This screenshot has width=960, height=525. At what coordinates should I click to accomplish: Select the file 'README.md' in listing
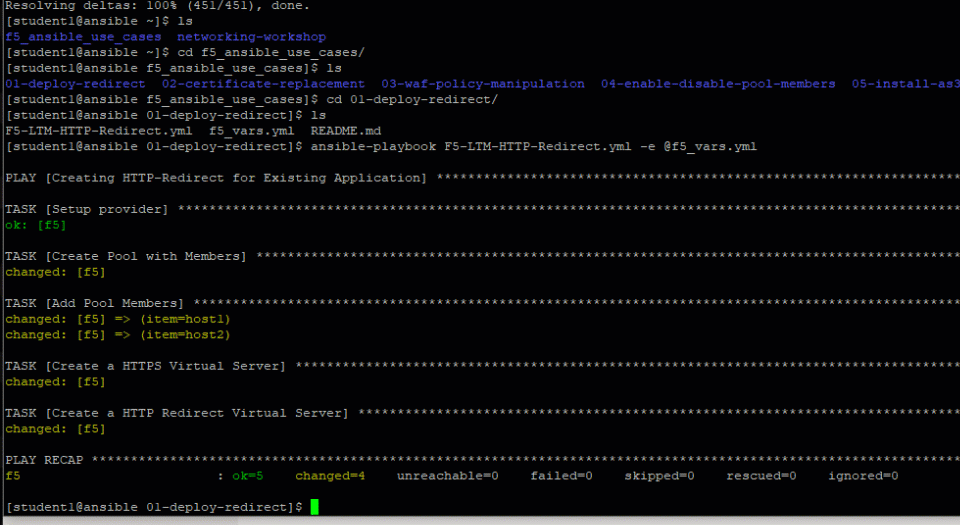pyautogui.click(x=345, y=131)
